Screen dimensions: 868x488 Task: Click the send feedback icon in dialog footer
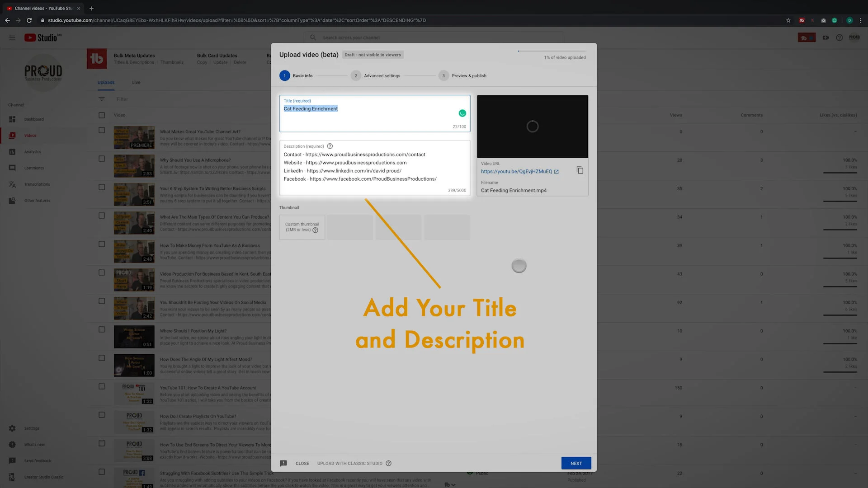coord(283,463)
